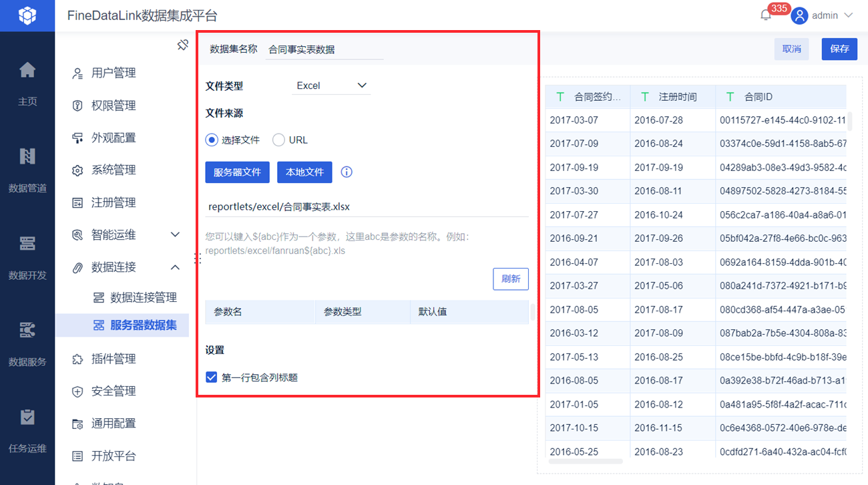Click the 取消 button

tap(792, 49)
